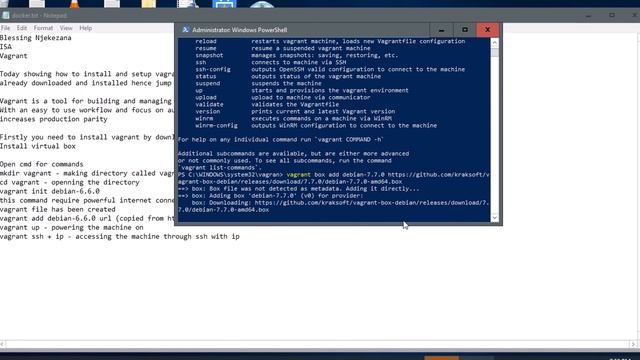Open the View menu in Notepad
640x360 pixels.
(66, 28)
